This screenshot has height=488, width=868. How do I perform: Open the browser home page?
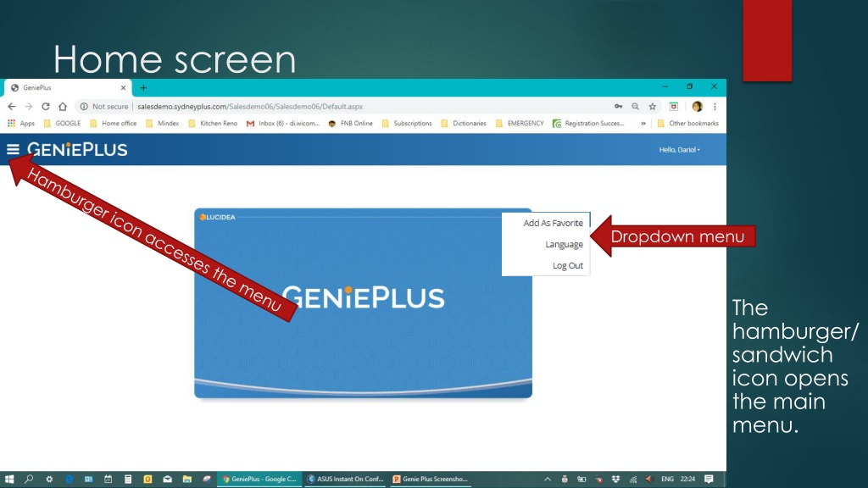(63, 106)
